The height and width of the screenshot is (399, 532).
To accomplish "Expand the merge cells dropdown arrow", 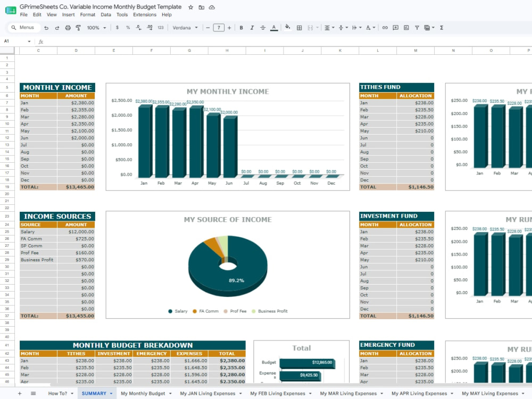I will click(317, 28).
